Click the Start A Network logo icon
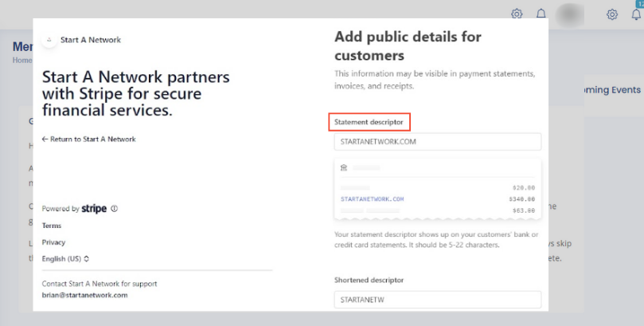 coord(49,39)
